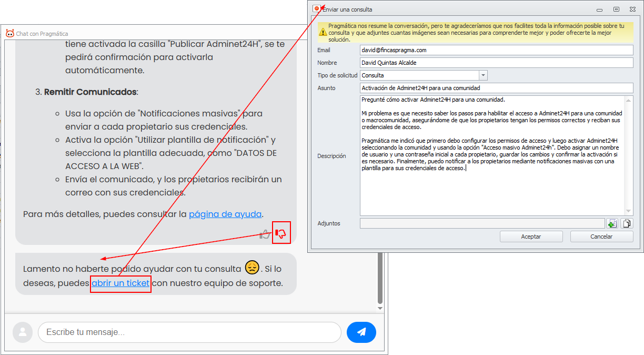Click the warning icon in the yellow notice

(323, 32)
